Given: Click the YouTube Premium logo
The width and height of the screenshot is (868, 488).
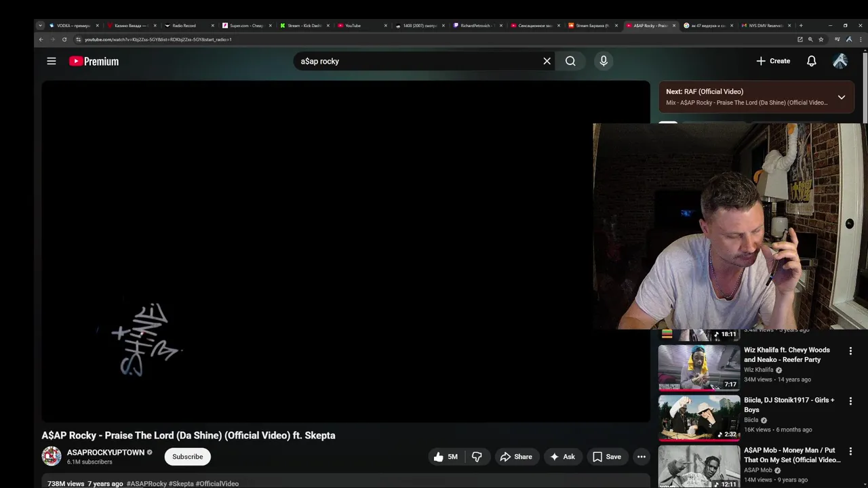Looking at the screenshot, I should pos(94,61).
